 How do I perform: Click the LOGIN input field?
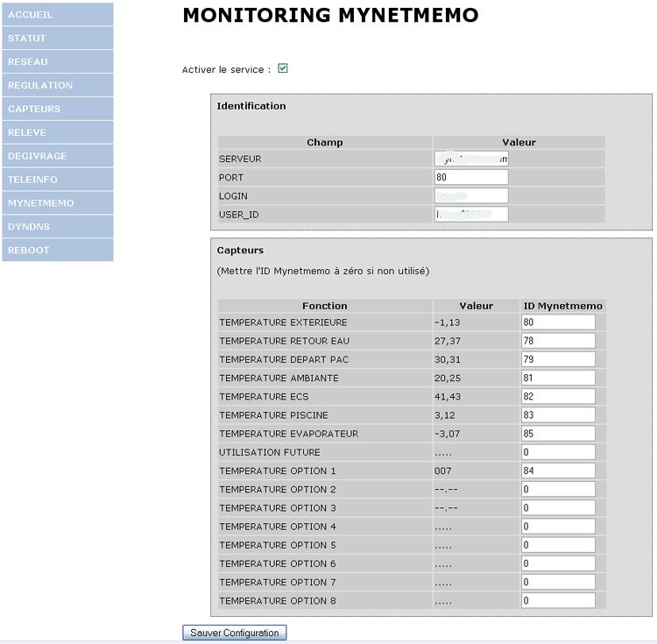[x=471, y=195]
